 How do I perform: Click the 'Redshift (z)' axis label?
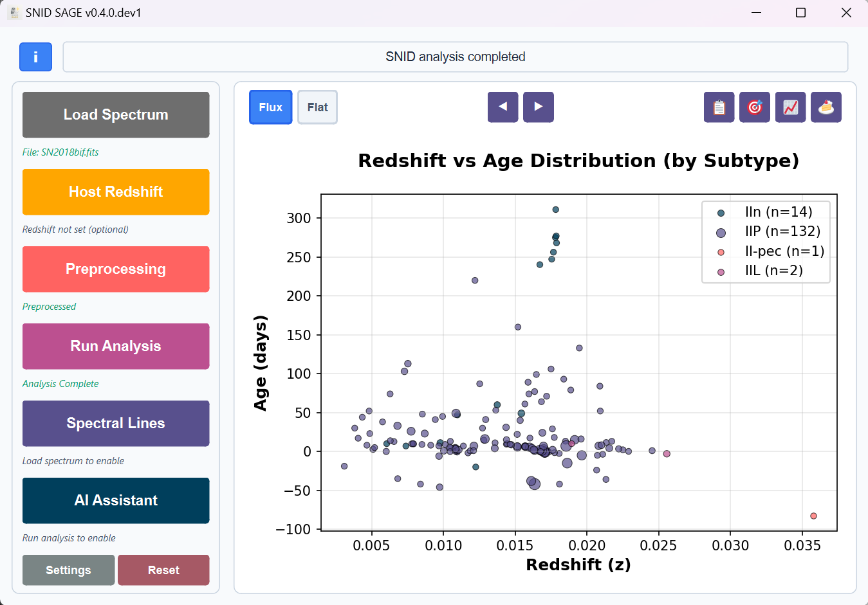(x=578, y=564)
